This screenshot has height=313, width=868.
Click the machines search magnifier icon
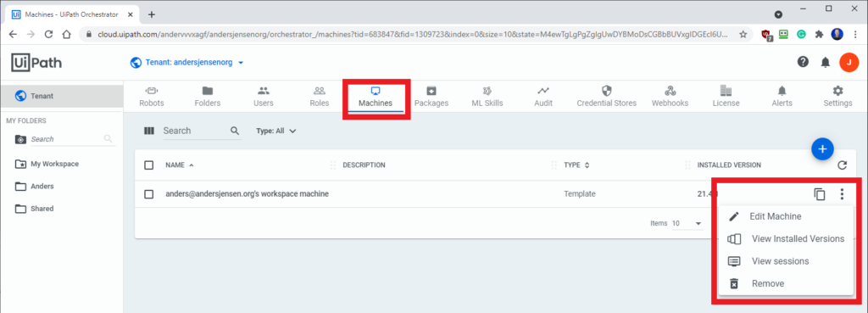point(235,131)
